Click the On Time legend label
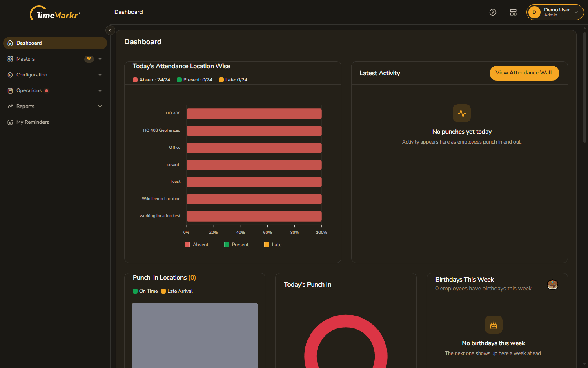The height and width of the screenshot is (368, 588). click(x=145, y=291)
